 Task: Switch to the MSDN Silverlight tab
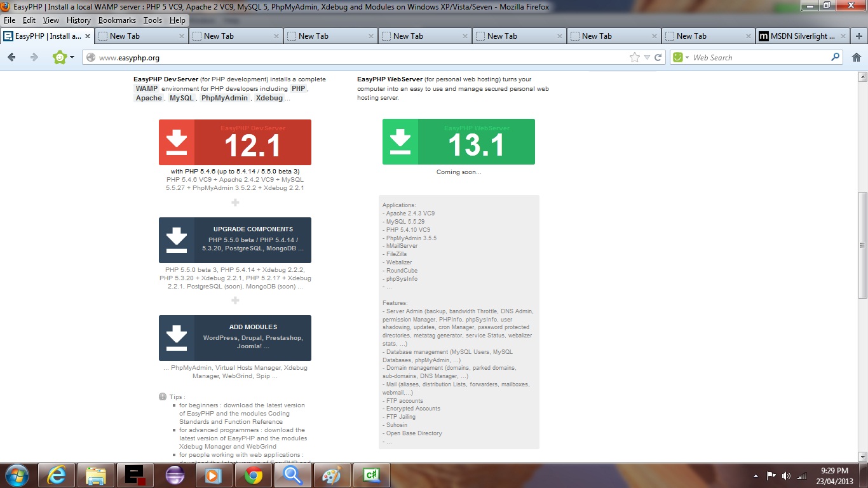click(x=802, y=36)
